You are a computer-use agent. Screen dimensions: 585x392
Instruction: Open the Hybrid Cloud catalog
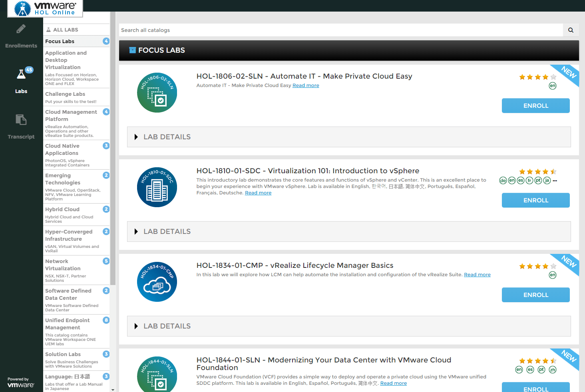76,214
